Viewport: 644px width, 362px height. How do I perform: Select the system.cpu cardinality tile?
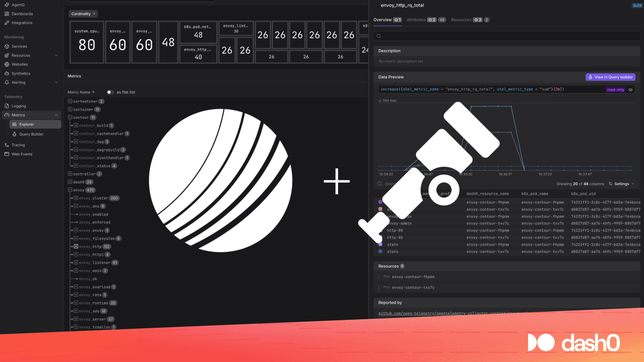(87, 42)
